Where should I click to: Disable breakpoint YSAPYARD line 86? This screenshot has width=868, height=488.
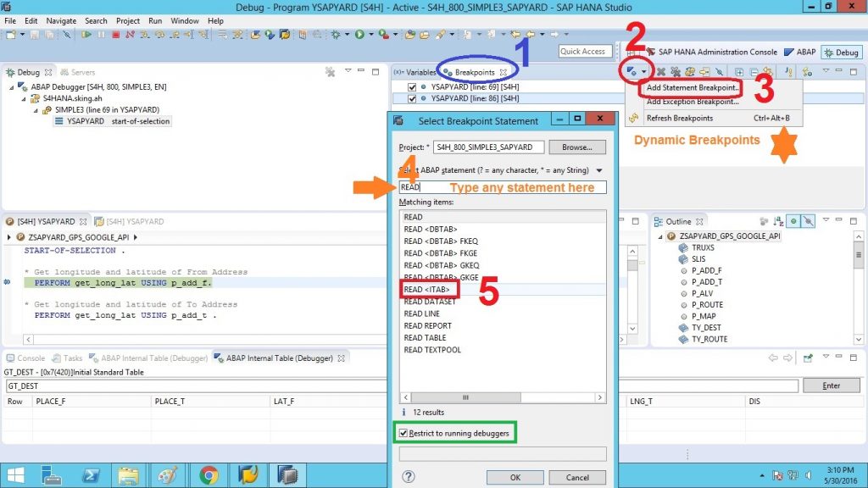click(x=412, y=98)
